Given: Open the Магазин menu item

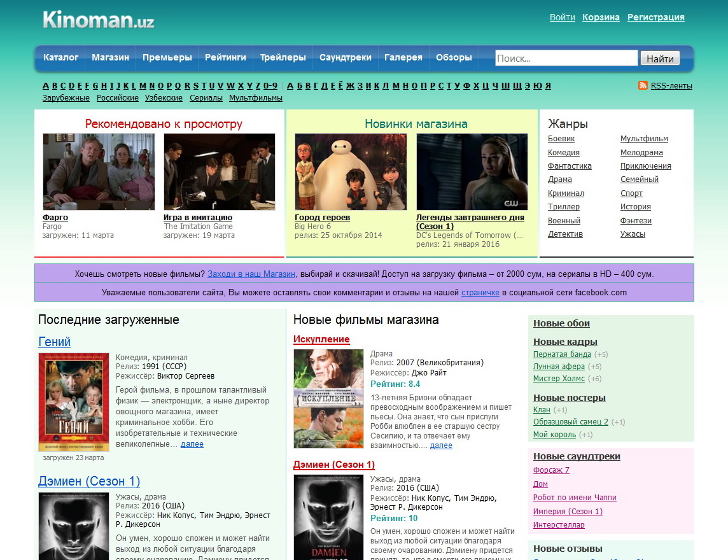Looking at the screenshot, I should [x=111, y=57].
